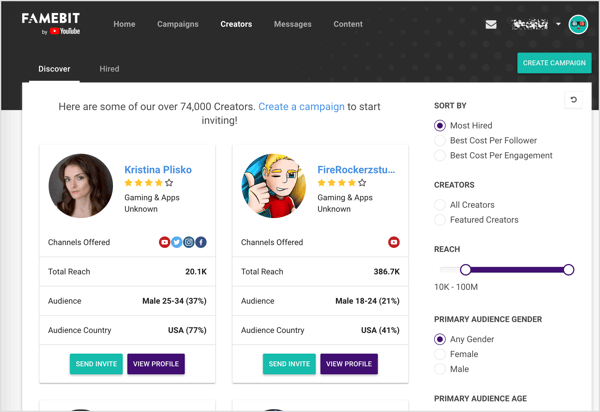Choose All Creators filter
This screenshot has height=412, width=600.
pos(440,205)
